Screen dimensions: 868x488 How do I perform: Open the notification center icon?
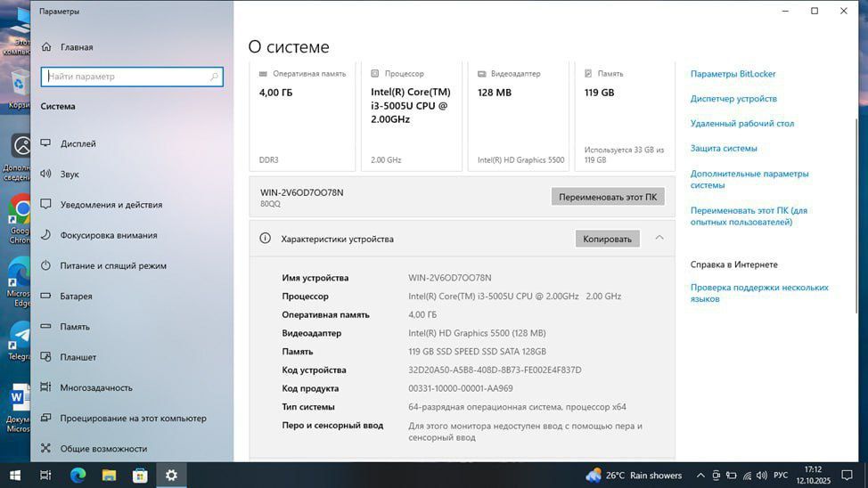point(847,476)
